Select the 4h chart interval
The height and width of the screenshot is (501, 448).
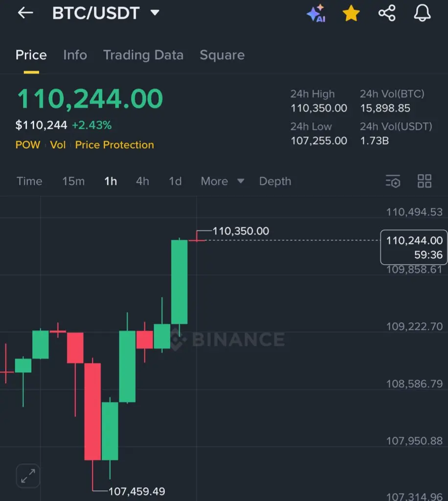[142, 182]
